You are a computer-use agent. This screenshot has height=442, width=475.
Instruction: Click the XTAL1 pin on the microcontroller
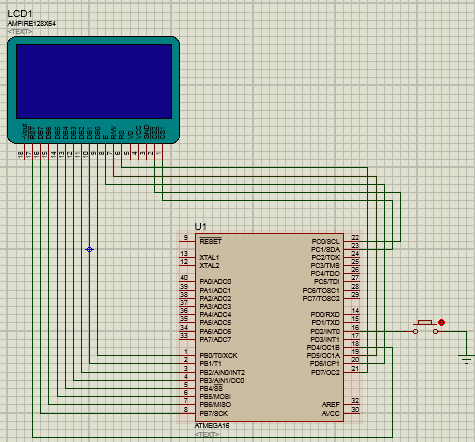pos(209,258)
